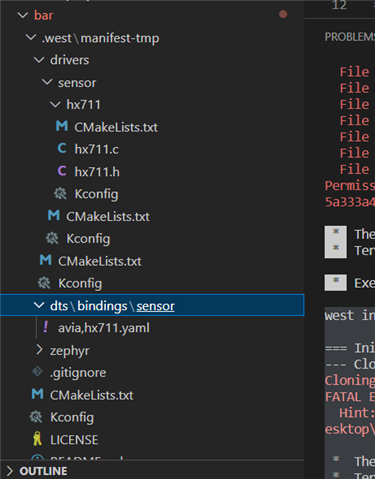Open CMakeLists.txt under sensor folder

[108, 216]
